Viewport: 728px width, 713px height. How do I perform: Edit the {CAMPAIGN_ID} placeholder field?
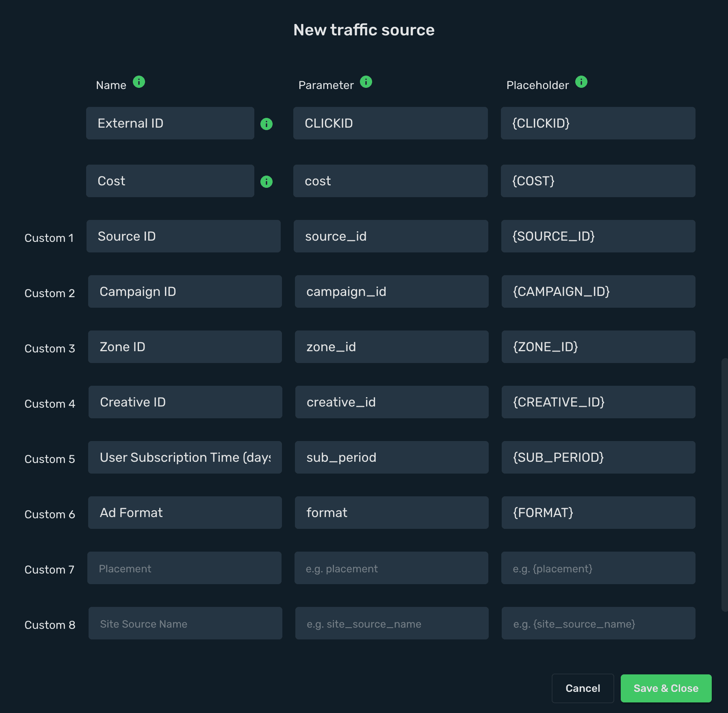tap(598, 291)
